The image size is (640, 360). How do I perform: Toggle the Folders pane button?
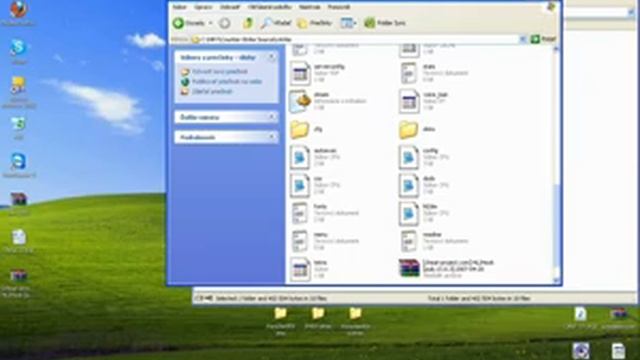click(x=314, y=23)
